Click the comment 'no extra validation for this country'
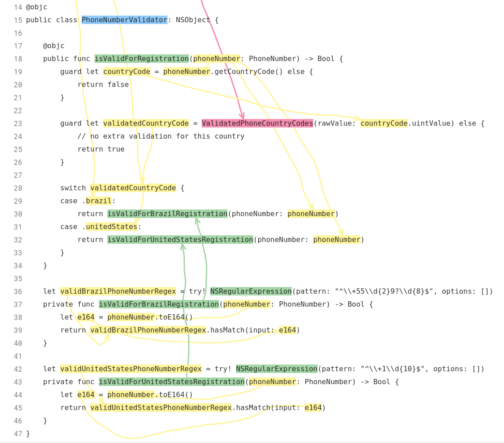This screenshot has width=504, height=443. point(161,136)
